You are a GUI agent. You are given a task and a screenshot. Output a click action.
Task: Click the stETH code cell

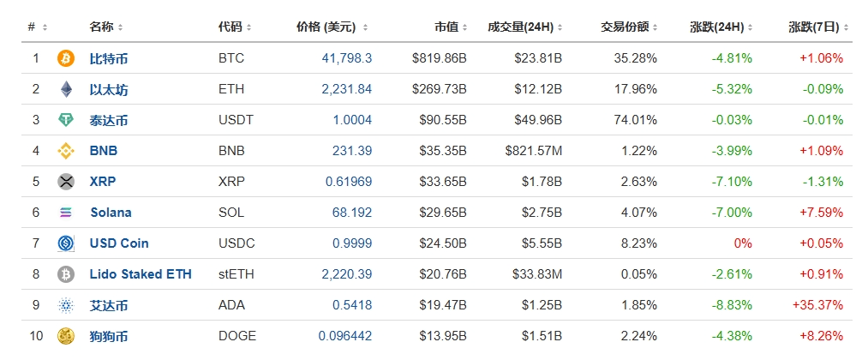pos(236,274)
